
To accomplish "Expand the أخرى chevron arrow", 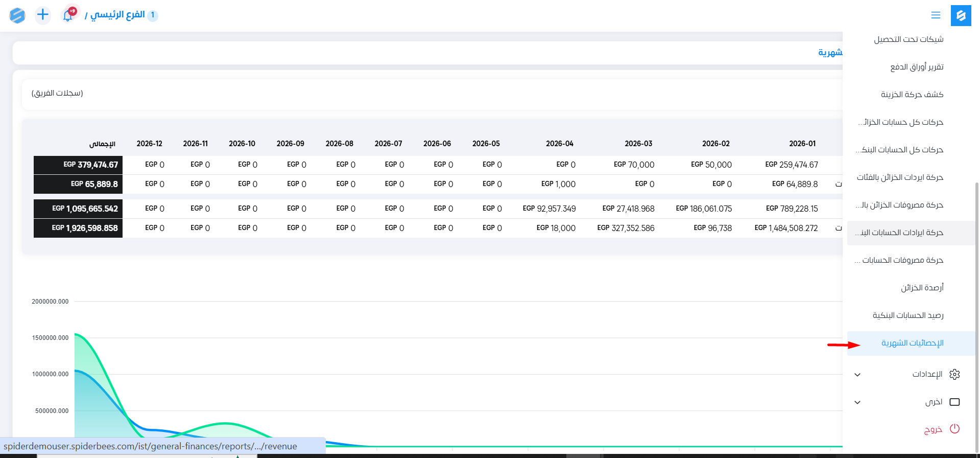I will 857,402.
